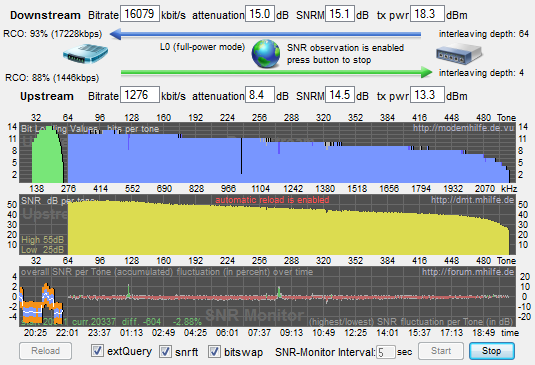Click the 'High 55dB' label
Screen dimensions: 535x365
43,240
